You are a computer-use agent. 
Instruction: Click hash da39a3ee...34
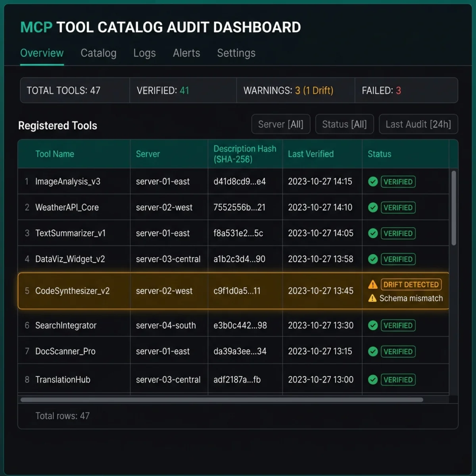[x=240, y=351]
